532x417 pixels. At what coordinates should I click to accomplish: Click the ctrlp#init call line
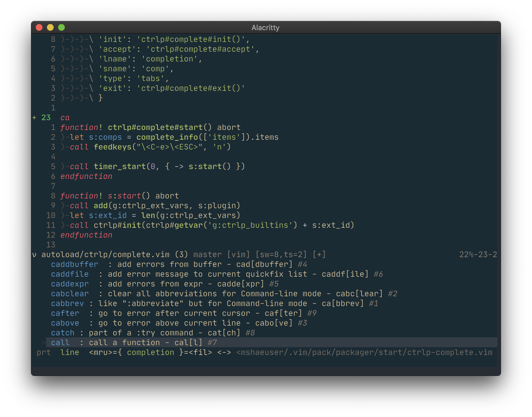pyautogui.click(x=207, y=225)
